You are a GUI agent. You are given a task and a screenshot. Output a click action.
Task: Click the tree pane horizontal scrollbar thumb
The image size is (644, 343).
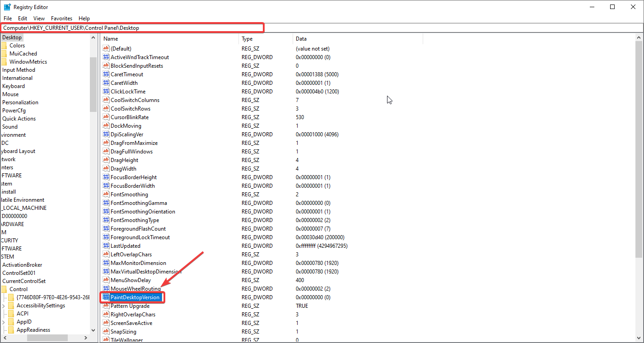coord(47,338)
